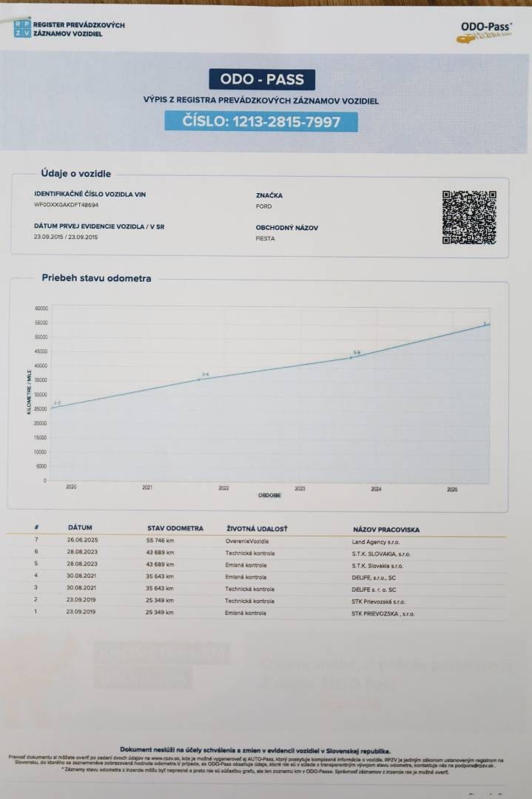Viewport: 532px width, 799px height.
Task: Select the brand value FORD
Action: (x=263, y=206)
